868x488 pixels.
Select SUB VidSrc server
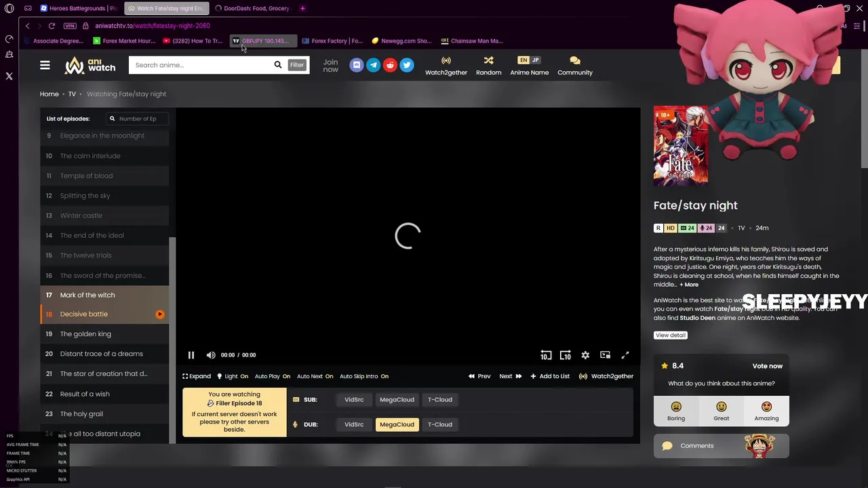point(354,400)
